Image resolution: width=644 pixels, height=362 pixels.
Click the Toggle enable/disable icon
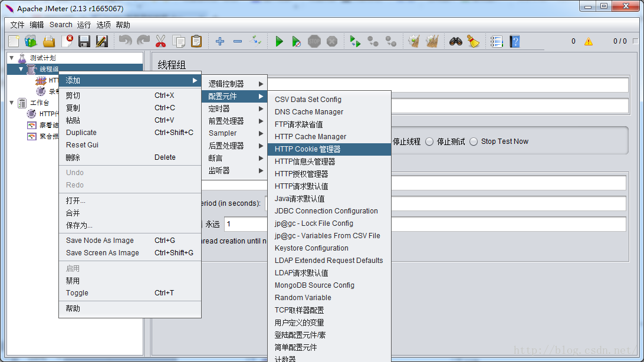(255, 41)
